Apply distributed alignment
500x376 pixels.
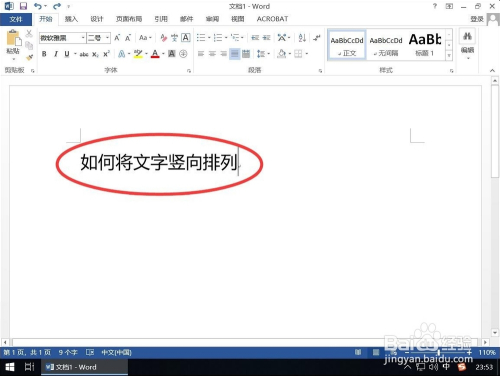pyautogui.click(x=246, y=54)
